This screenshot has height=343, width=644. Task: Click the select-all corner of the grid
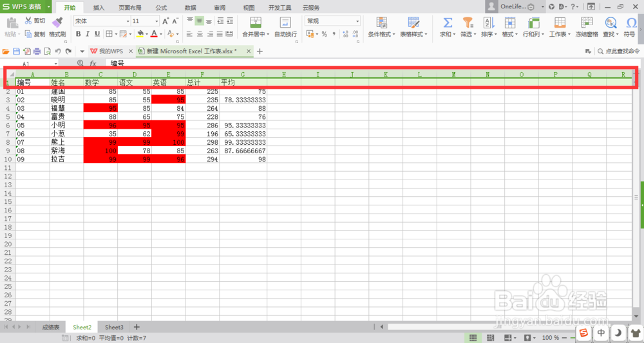pyautogui.click(x=12, y=74)
